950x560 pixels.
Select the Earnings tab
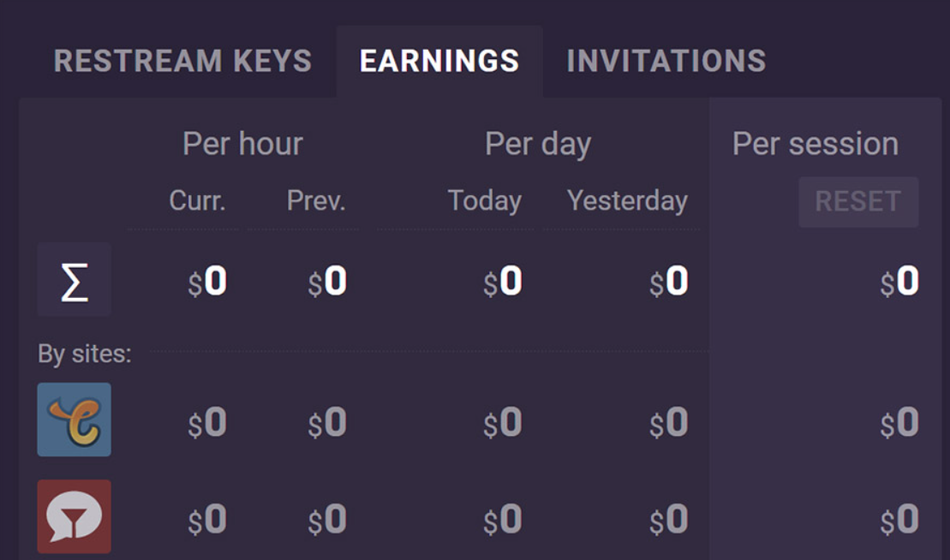click(439, 62)
